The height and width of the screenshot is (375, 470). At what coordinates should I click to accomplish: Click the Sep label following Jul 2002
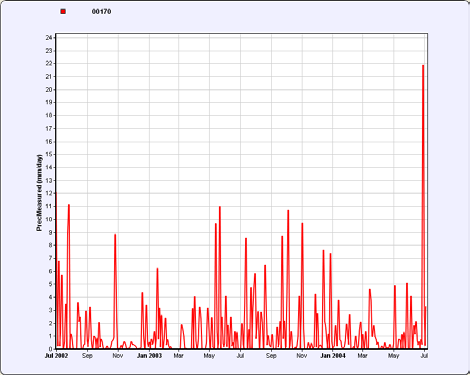[87, 356]
